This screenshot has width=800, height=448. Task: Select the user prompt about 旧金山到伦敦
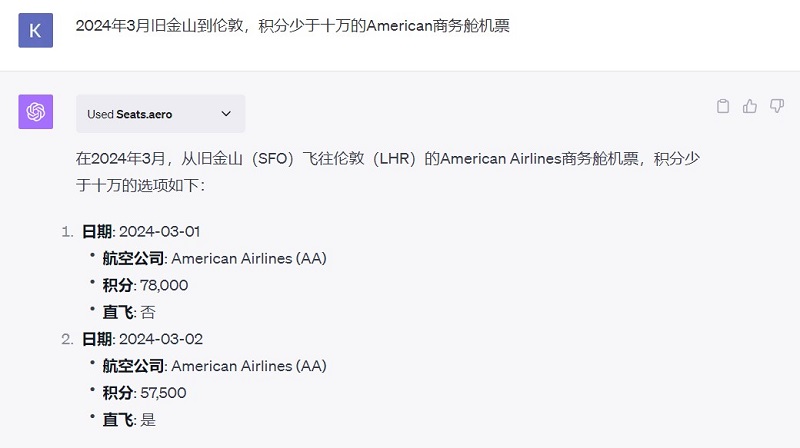tap(292, 26)
